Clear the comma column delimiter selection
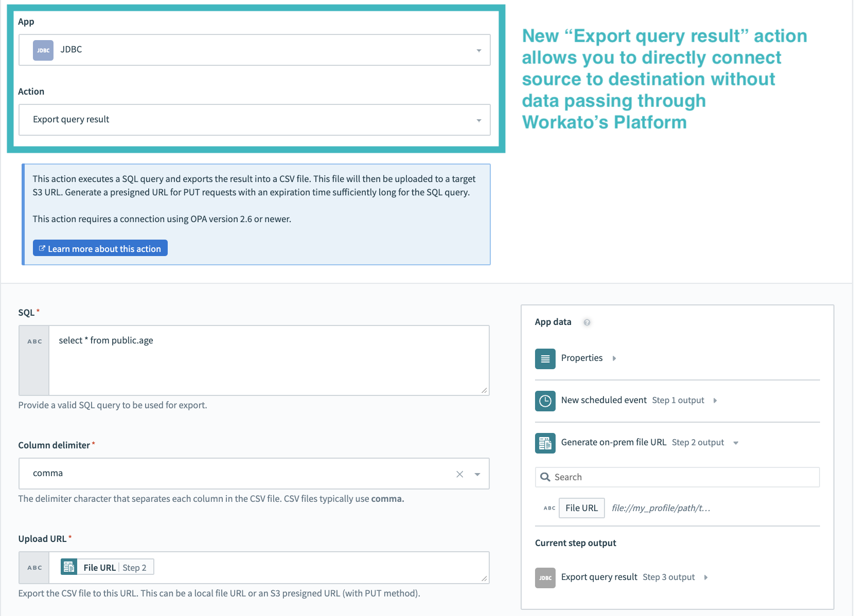 pos(460,474)
